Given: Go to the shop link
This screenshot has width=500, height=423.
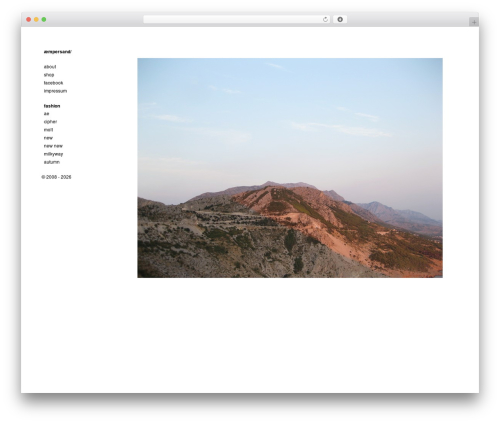Looking at the screenshot, I should [x=49, y=75].
